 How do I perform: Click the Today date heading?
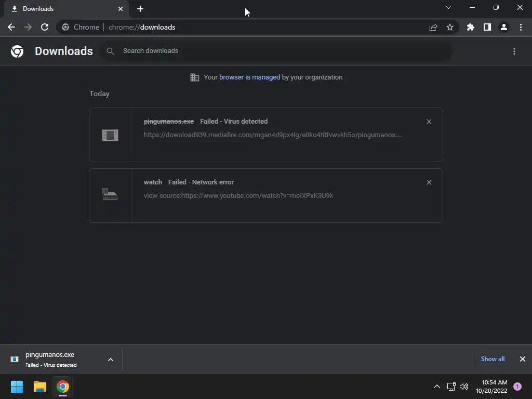[x=99, y=94]
